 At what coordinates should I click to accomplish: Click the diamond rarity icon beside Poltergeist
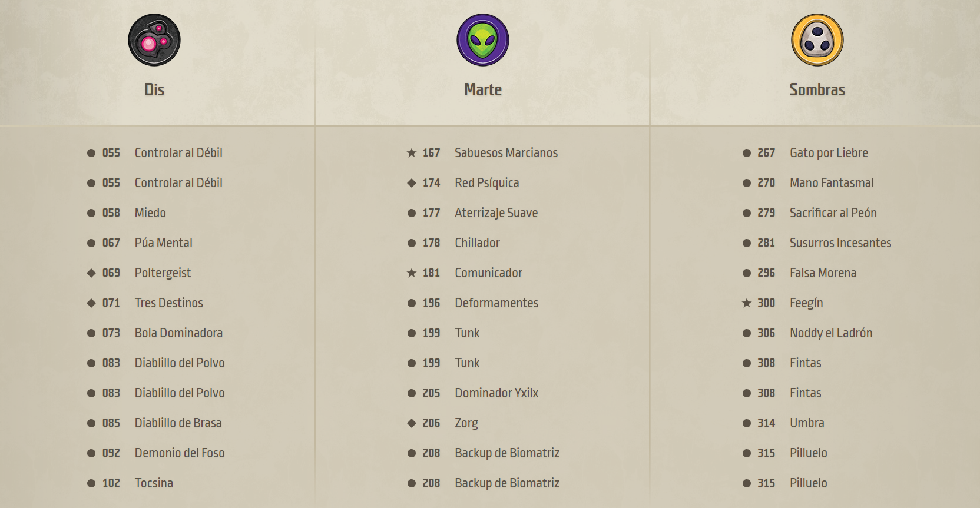(x=91, y=273)
